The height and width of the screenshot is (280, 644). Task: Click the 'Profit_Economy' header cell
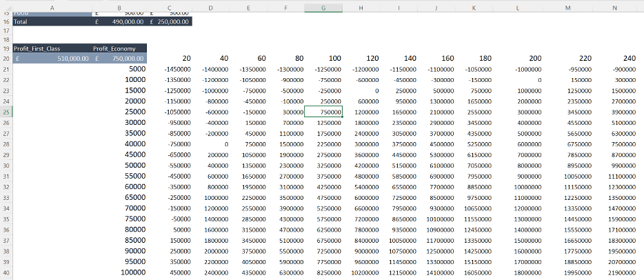[119, 49]
